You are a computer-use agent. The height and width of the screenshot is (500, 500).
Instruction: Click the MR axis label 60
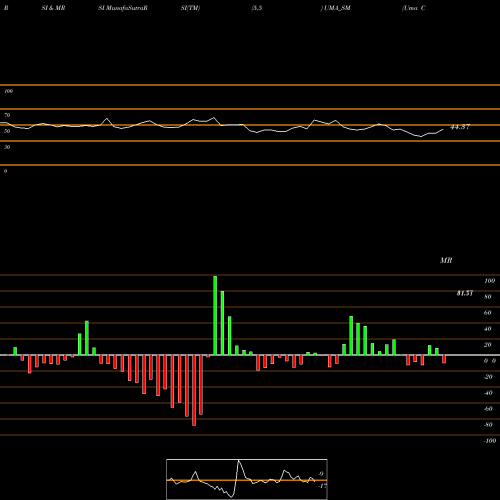(x=488, y=313)
